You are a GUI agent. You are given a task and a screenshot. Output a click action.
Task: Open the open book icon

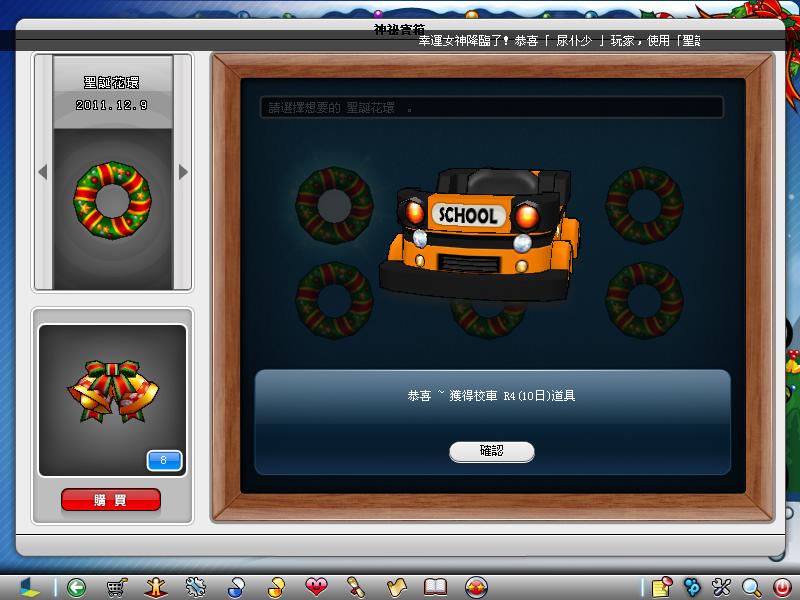coord(436,587)
